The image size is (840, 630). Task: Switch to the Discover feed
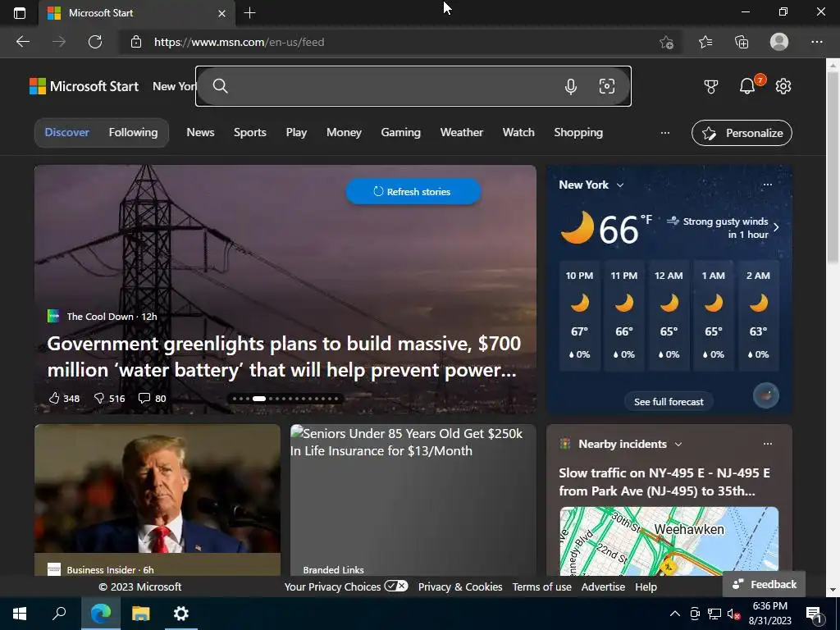67,132
